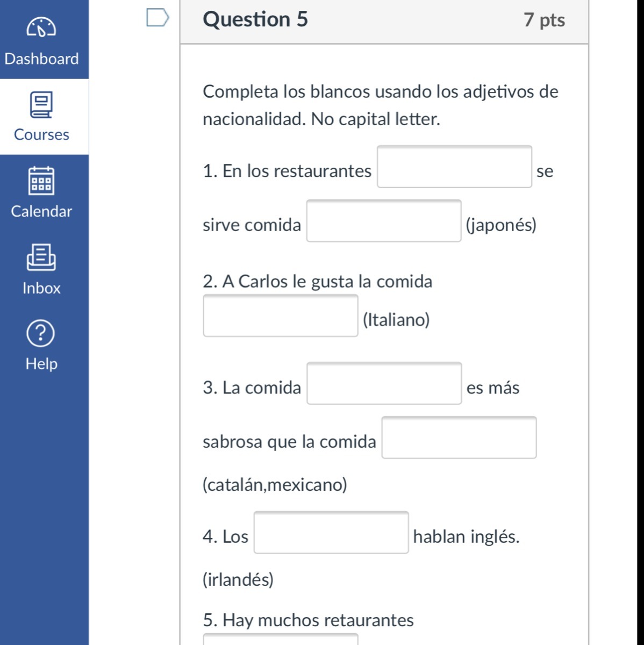644x645 pixels.
Task: Open Courses via the book icon
Action: click(x=41, y=104)
